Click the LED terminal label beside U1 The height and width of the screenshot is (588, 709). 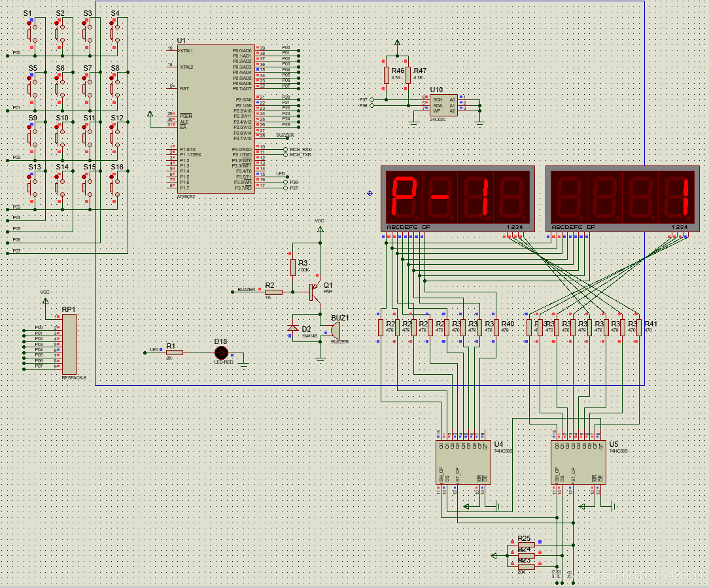coord(281,174)
